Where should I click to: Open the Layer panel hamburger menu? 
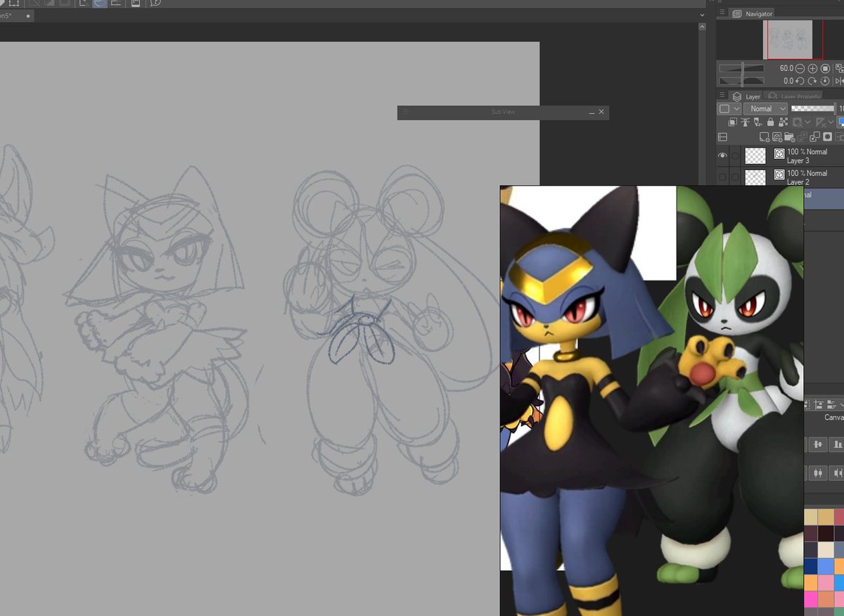722,95
